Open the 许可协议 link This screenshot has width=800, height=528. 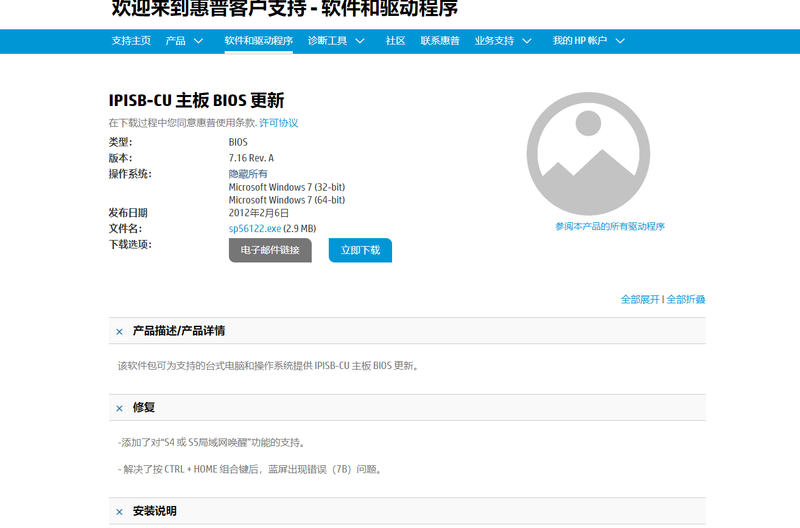tap(279, 123)
